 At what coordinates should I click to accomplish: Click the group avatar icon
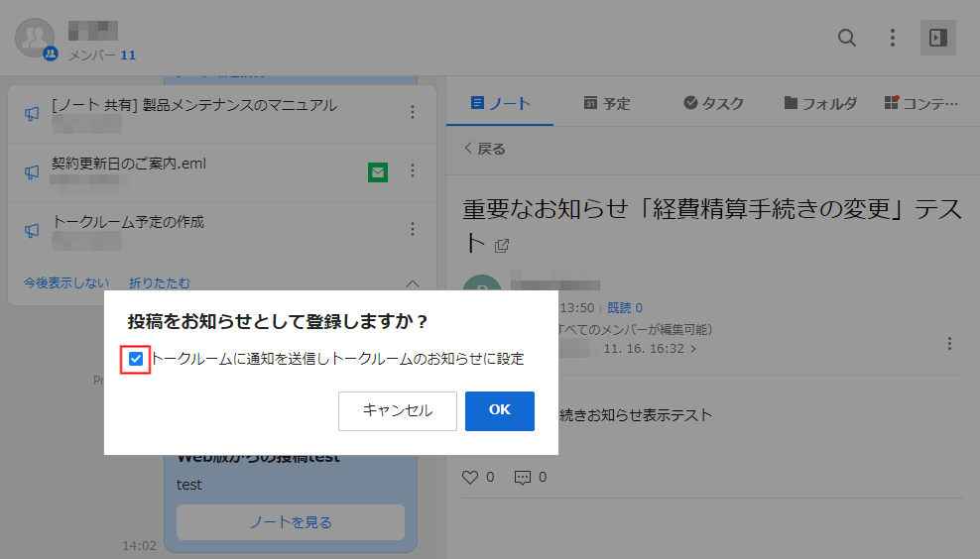click(35, 38)
